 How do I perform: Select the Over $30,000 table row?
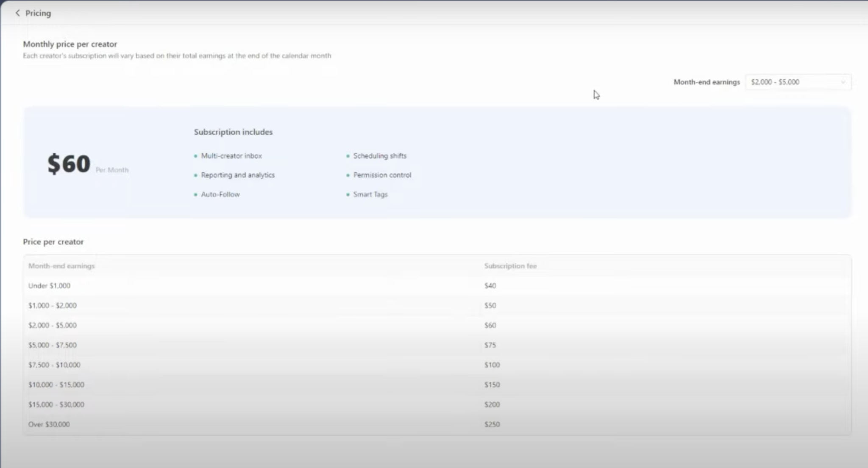[x=49, y=424]
